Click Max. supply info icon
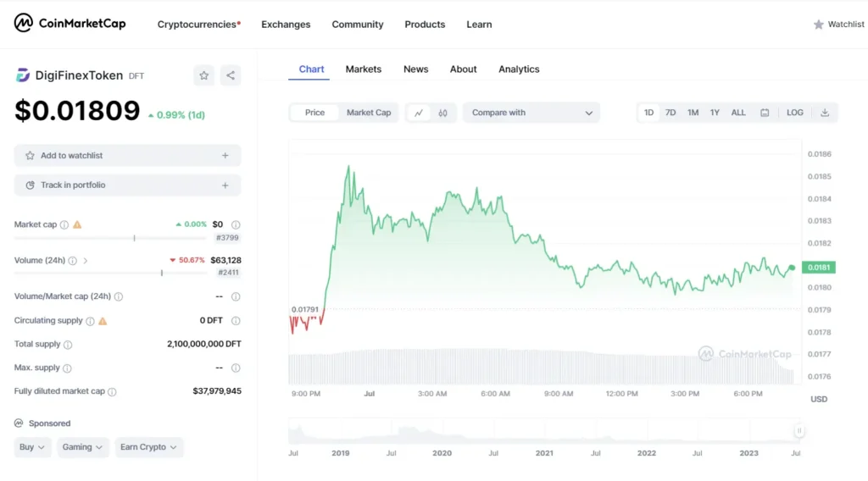Viewport: 868px width, 481px height. [67, 368]
